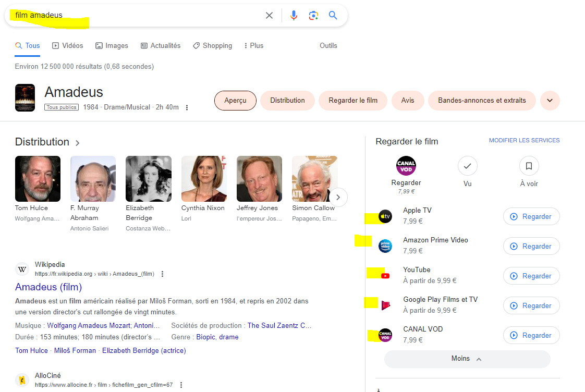Click MODIFIER LES SERVICES link
Viewport: 585px width, 392px height.
(x=524, y=140)
